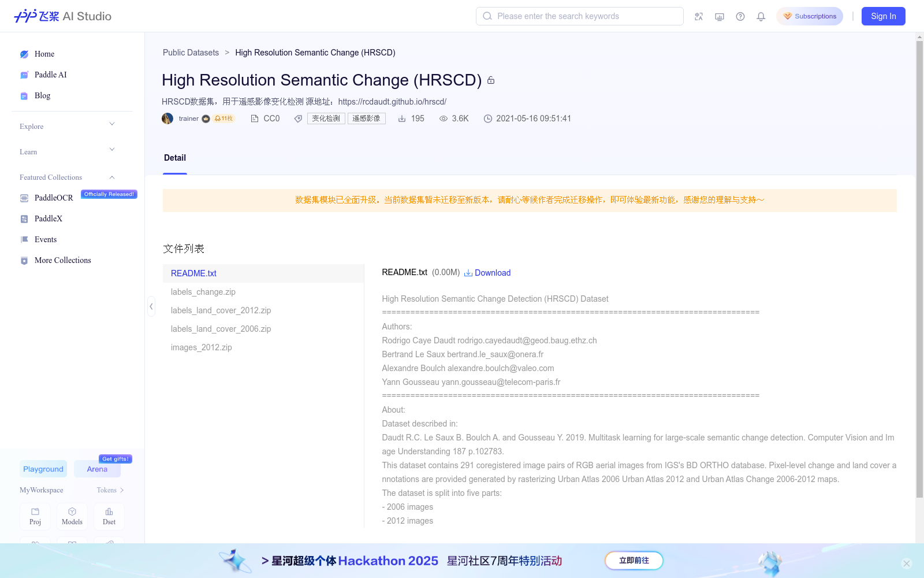Open the presentation monitor icon in header
This screenshot has height=578, width=924.
pos(720,17)
